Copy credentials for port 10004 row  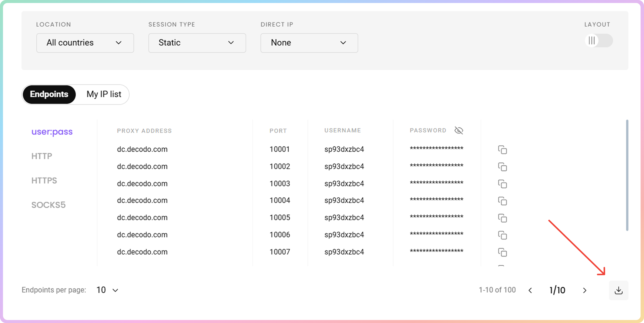[502, 201]
